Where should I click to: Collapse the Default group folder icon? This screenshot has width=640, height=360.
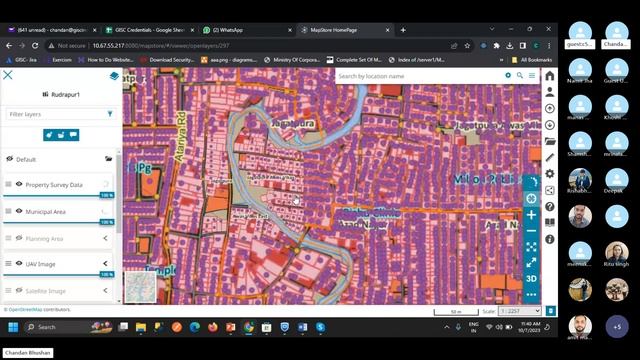point(108,159)
